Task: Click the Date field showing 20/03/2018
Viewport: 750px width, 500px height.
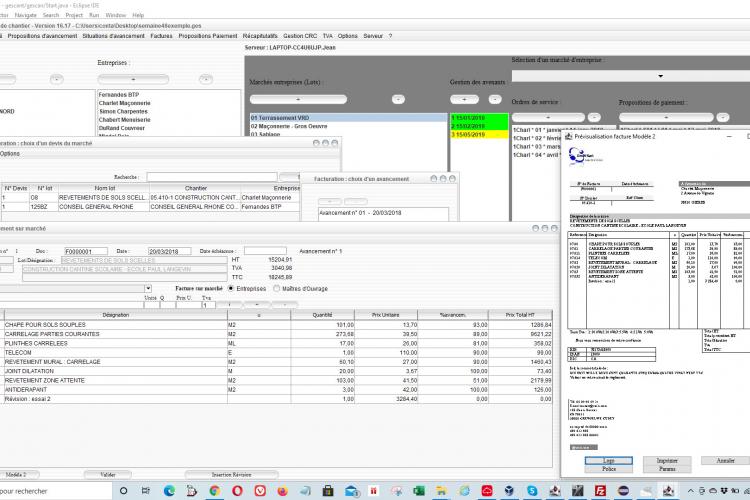Action: tap(169, 251)
